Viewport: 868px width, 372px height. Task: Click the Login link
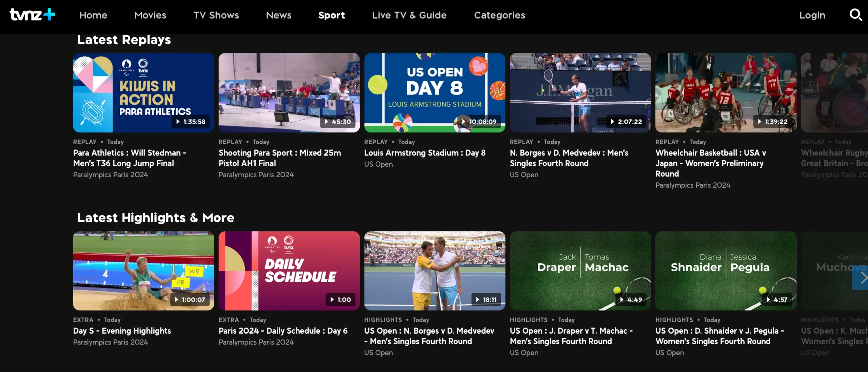click(812, 15)
